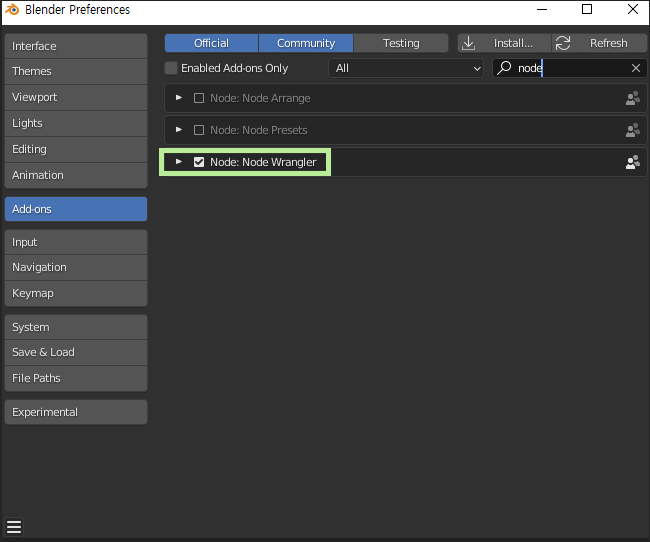Open the System preferences
This screenshot has width=650, height=542.
tap(76, 327)
